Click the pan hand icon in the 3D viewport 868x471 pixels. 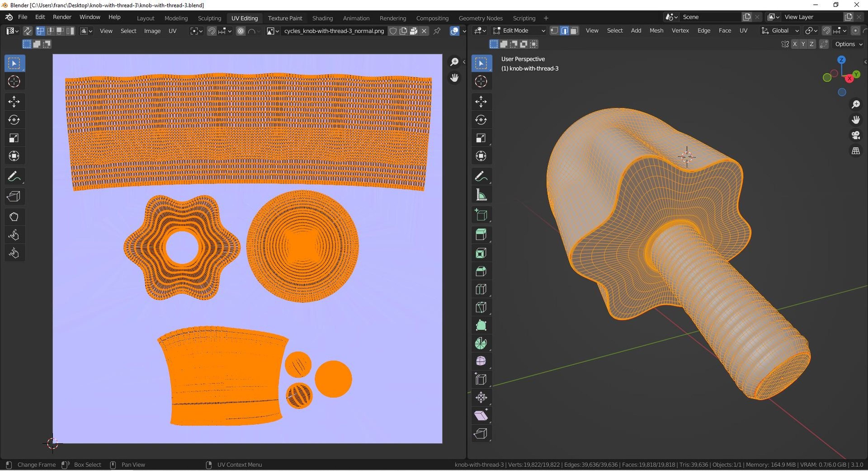[856, 120]
